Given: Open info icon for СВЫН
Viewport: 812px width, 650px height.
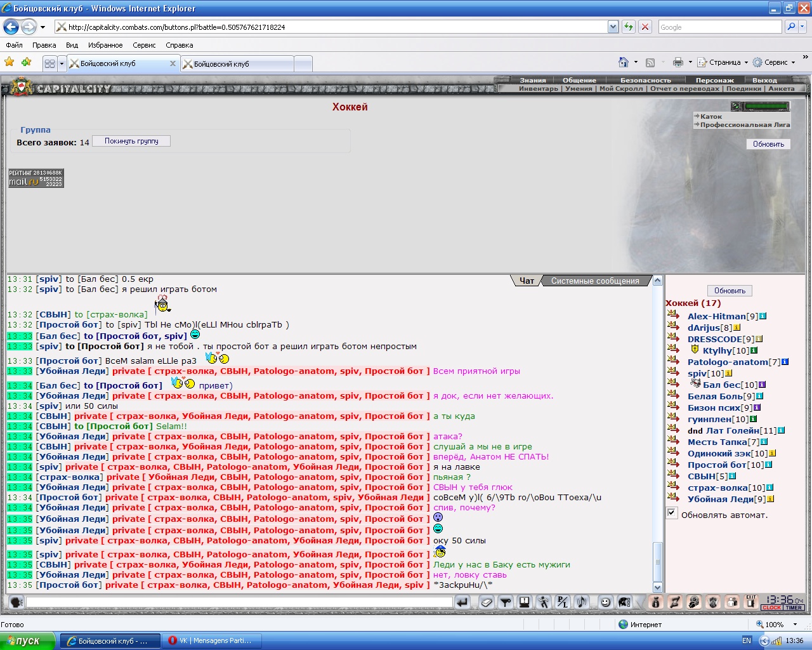Looking at the screenshot, I should pos(733,476).
